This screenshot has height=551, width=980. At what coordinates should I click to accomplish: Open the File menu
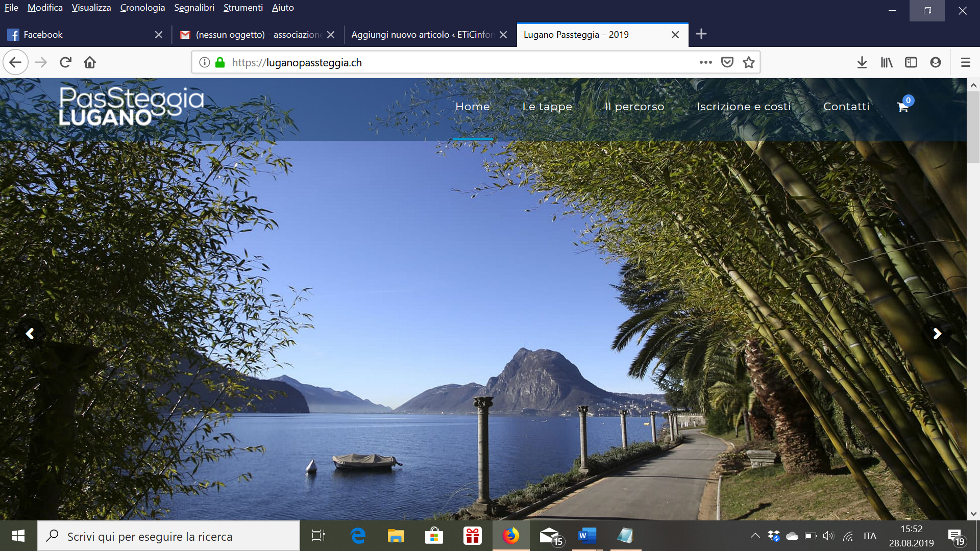[11, 8]
